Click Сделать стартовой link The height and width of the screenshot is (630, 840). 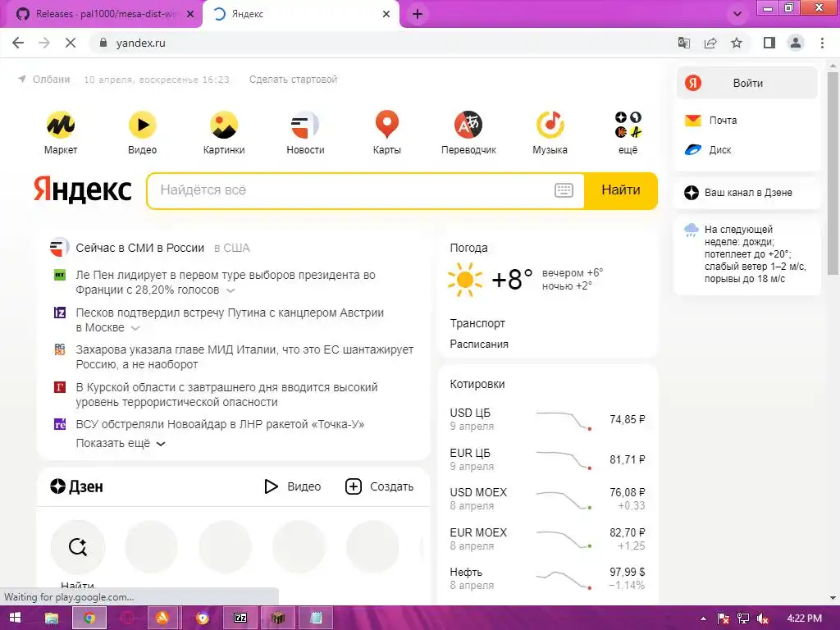[293, 80]
